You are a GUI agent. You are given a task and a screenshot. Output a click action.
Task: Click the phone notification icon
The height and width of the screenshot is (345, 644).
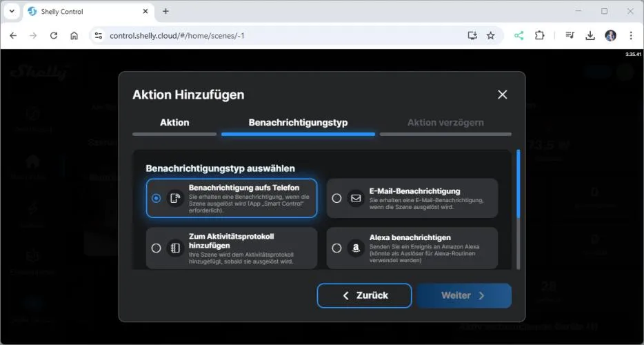coord(176,198)
